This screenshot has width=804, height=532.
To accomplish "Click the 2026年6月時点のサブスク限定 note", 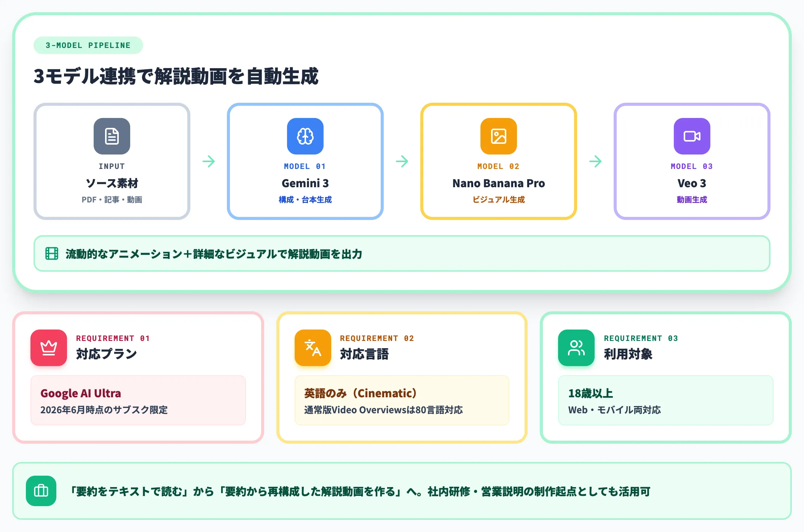I will pyautogui.click(x=104, y=410).
